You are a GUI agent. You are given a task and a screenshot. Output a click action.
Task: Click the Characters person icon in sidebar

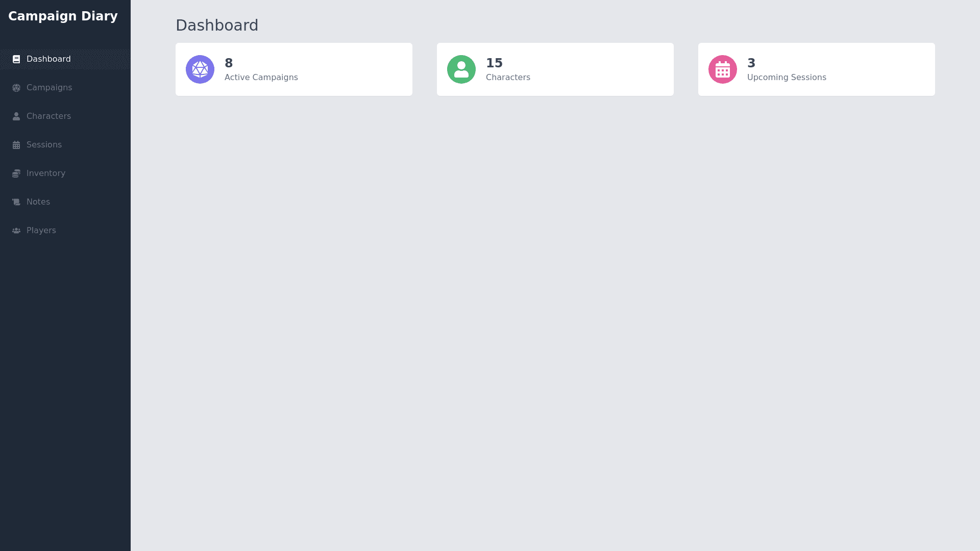click(x=16, y=116)
